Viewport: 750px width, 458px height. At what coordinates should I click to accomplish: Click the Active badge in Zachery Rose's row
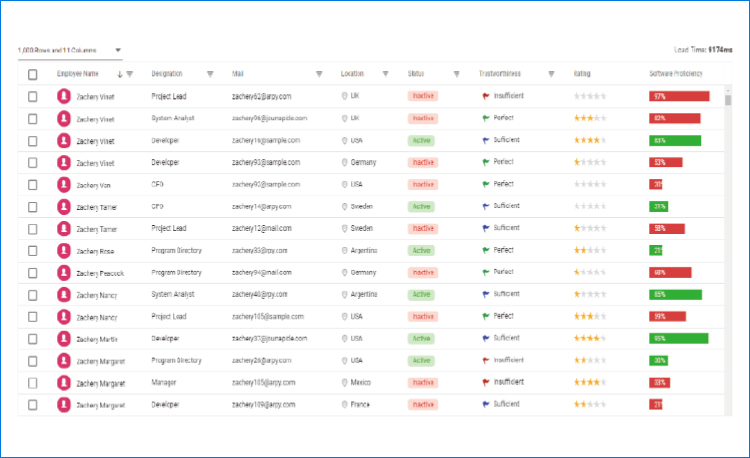(421, 251)
